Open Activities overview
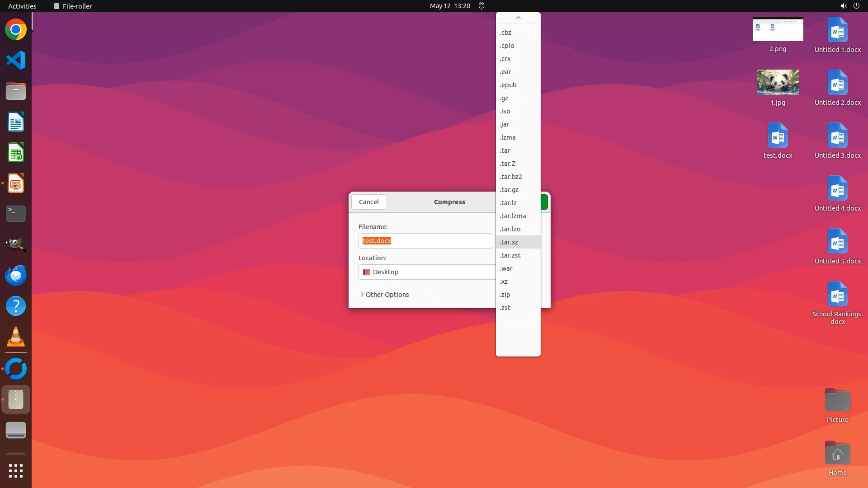868x488 pixels. [x=22, y=6]
